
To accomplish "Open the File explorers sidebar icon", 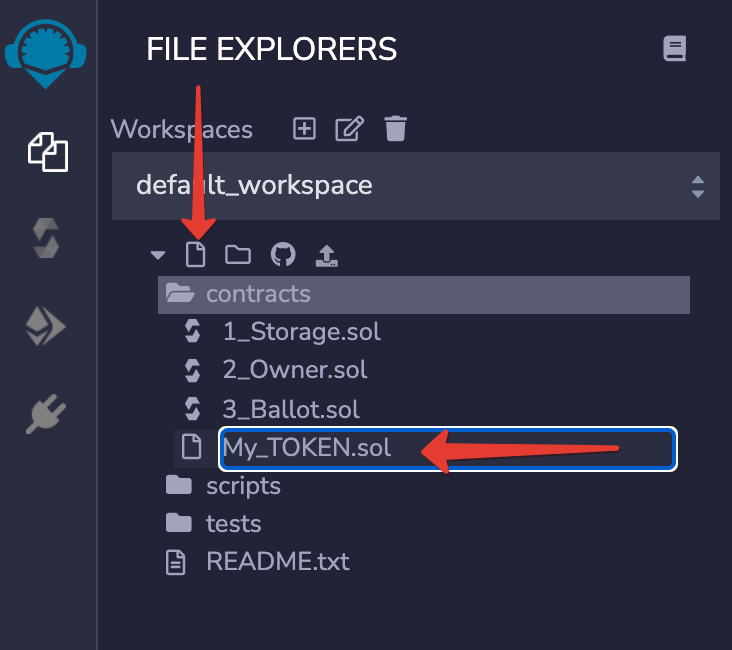I will point(48,152).
